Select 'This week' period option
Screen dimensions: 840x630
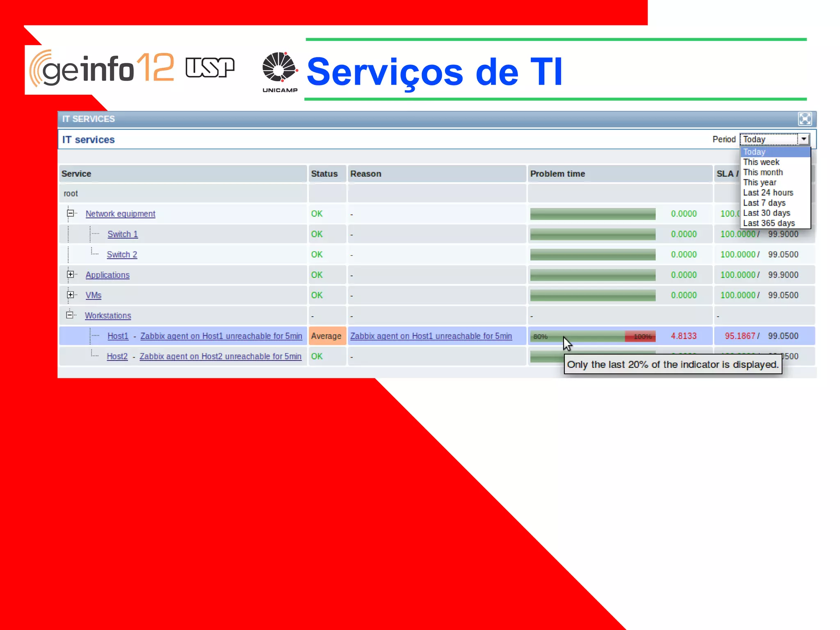[x=761, y=162]
